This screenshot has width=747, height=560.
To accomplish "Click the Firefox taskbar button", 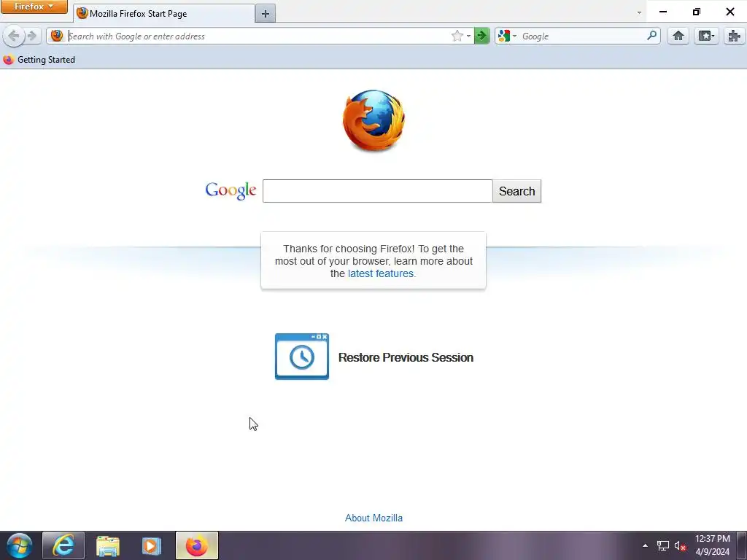I will pyautogui.click(x=197, y=545).
